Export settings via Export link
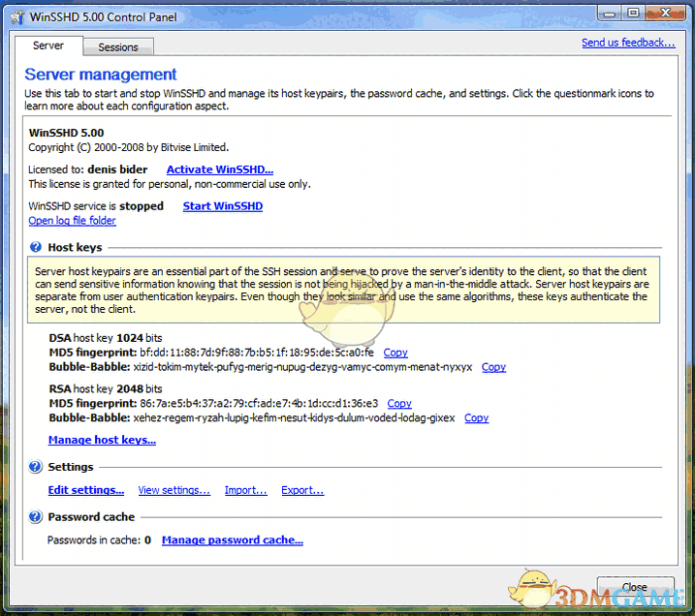Image resolution: width=695 pixels, height=616 pixels. click(302, 490)
